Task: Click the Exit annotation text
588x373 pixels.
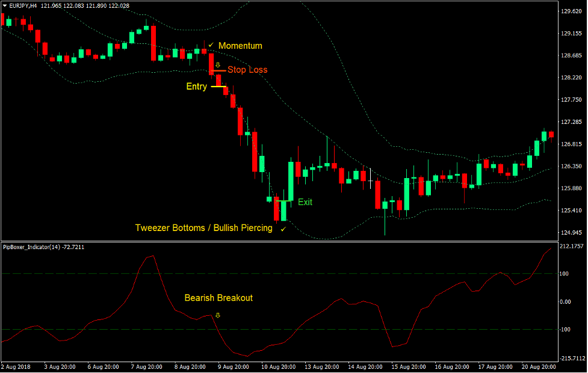Action: click(x=305, y=202)
